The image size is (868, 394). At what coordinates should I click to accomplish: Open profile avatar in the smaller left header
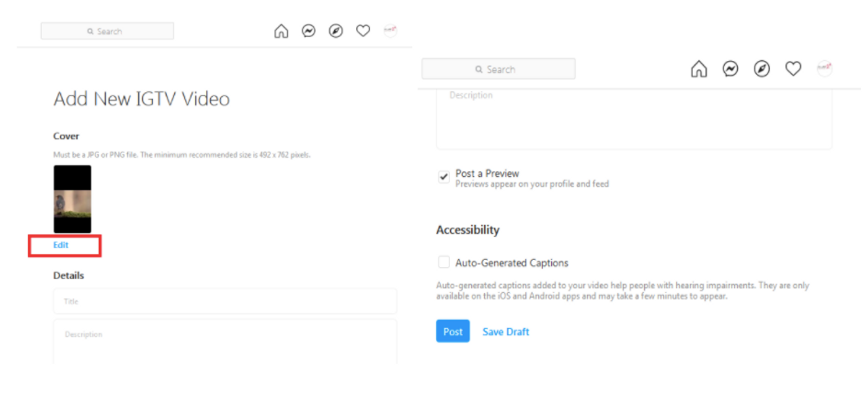click(390, 31)
